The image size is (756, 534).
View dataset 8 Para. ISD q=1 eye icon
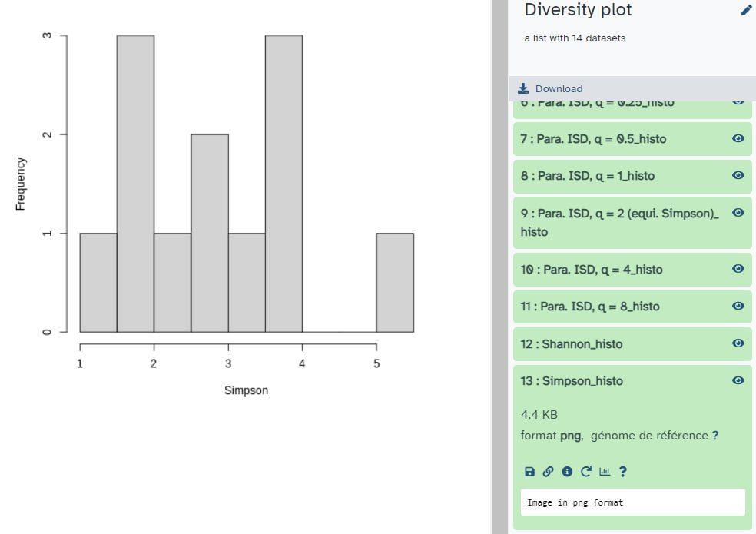(738, 175)
